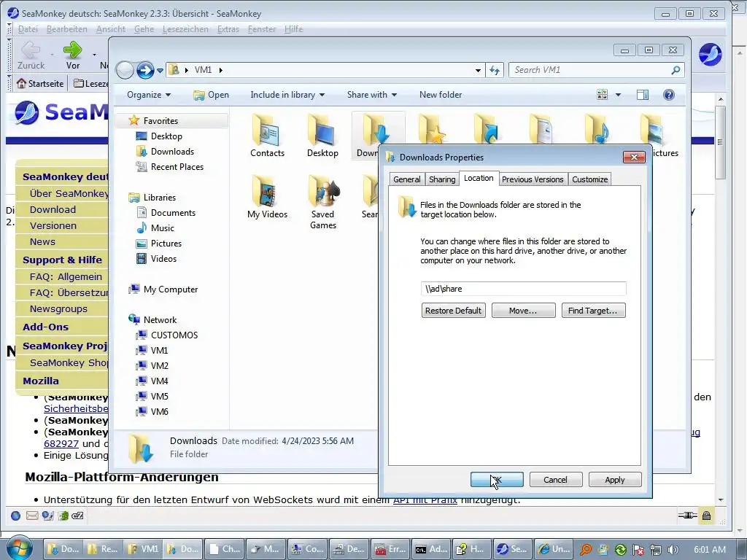Click the security padlock in SeaMonkey status bar
Screen dimensions: 747x560
point(706,516)
